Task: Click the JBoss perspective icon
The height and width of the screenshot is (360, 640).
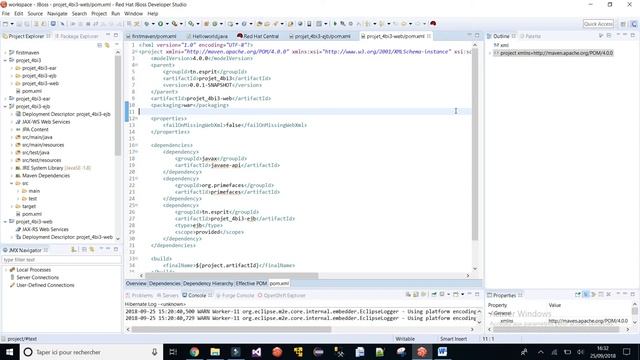Action: pyautogui.click(x=634, y=24)
